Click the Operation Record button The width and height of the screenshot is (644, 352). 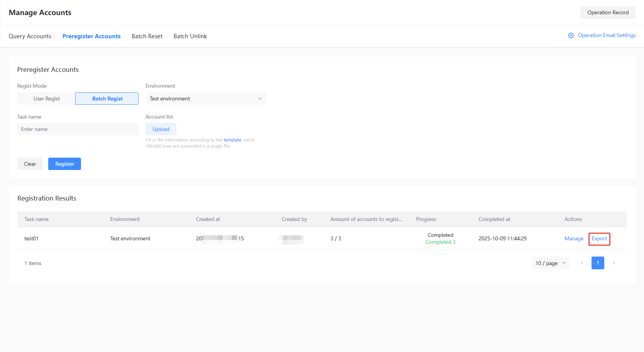[608, 12]
